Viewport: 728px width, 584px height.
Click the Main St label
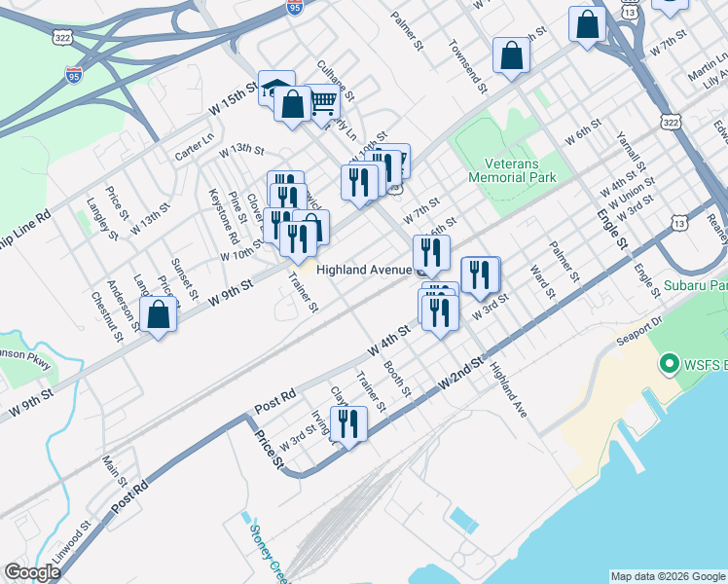(114, 471)
